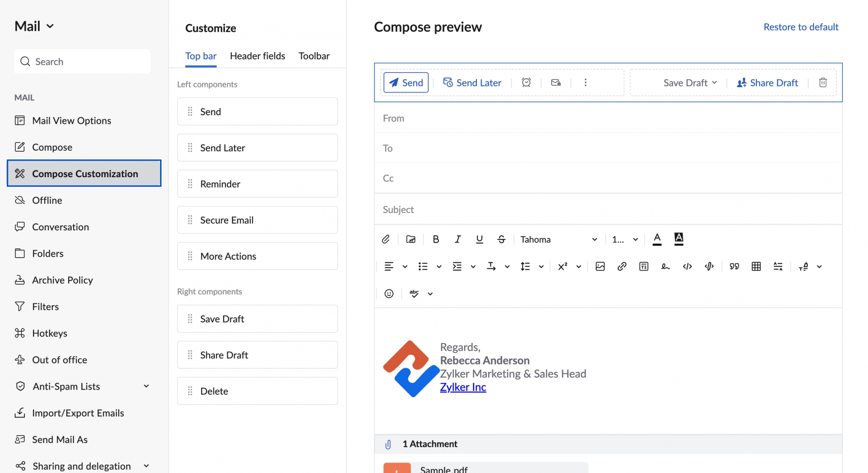Click the emoji smiley face icon
The image size is (868, 473).
[388, 294]
